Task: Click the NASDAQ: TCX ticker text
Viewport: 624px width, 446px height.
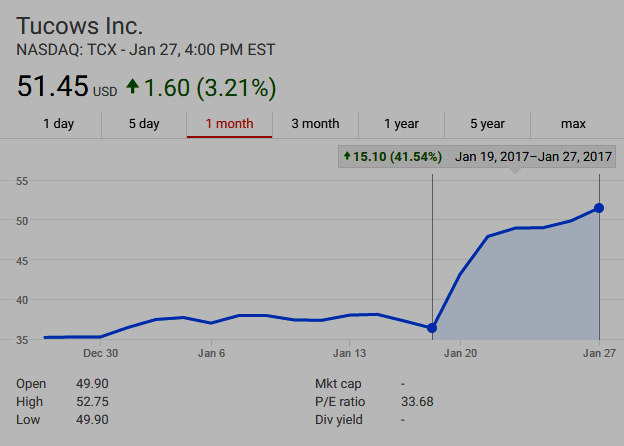Action: tap(66, 50)
